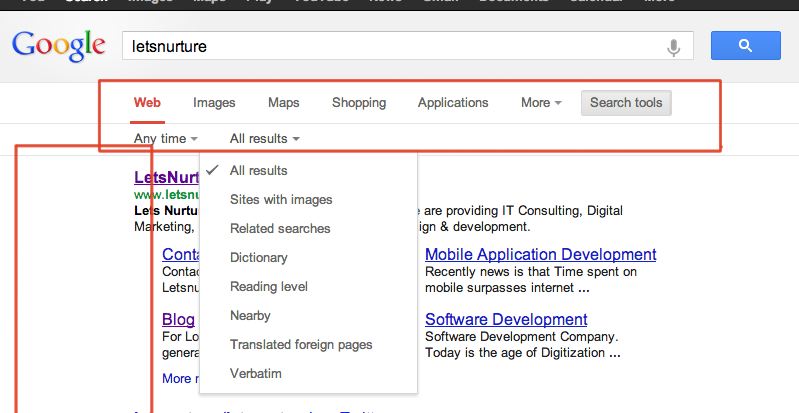Click the LetsNurture result title
This screenshot has width=799, height=413.
(166, 177)
